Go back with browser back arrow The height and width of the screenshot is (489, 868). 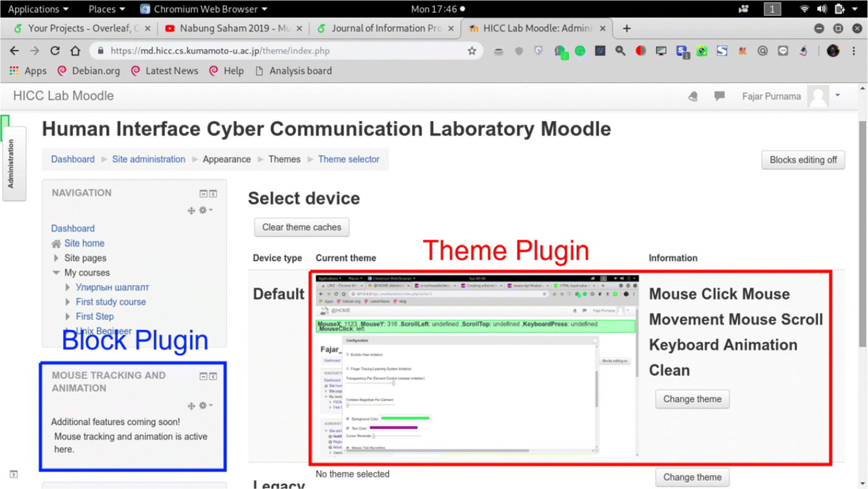[x=14, y=51]
